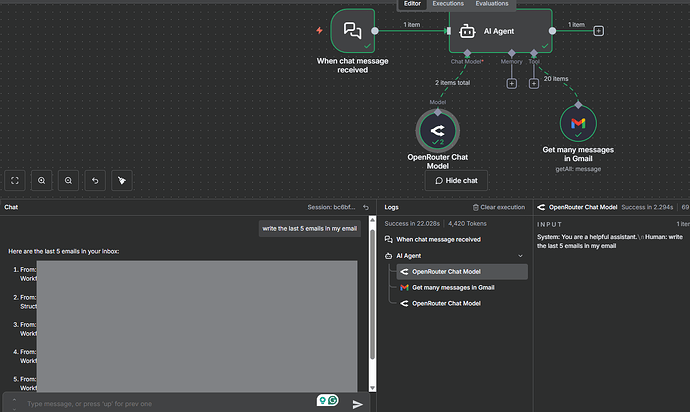Select the OpenRouter Chat Model canvas node
The image size is (690, 412).
436,131
